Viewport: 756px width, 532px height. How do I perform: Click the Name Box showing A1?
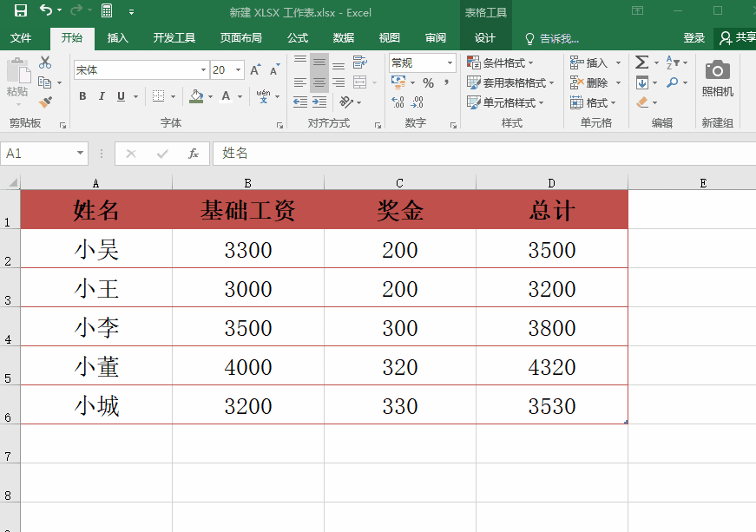(44, 154)
